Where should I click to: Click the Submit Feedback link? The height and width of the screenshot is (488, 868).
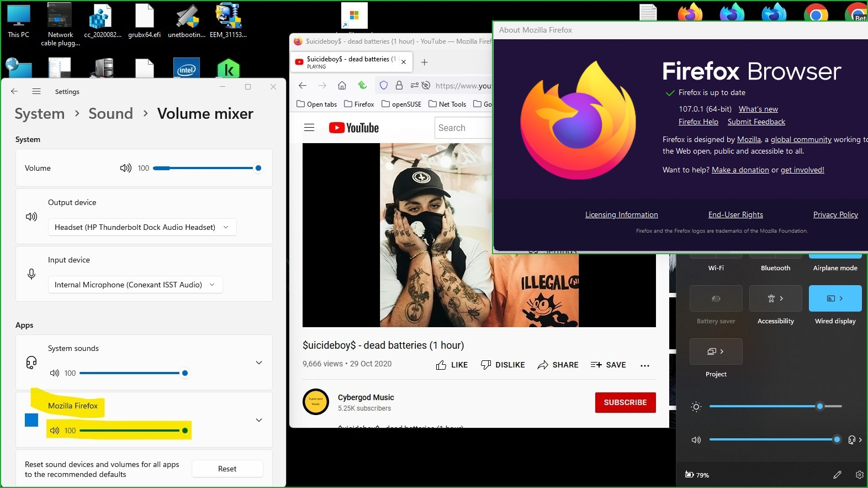(756, 122)
